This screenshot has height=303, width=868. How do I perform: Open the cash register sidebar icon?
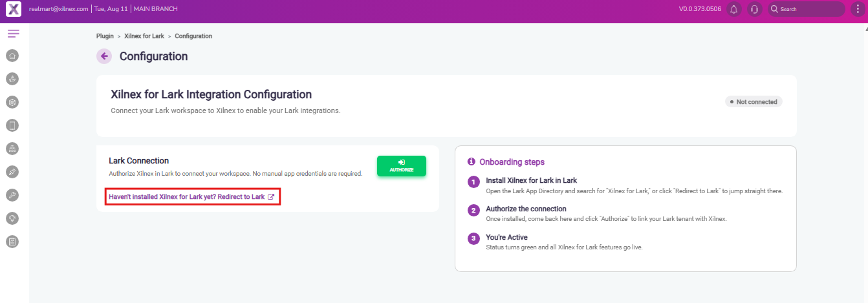12,149
